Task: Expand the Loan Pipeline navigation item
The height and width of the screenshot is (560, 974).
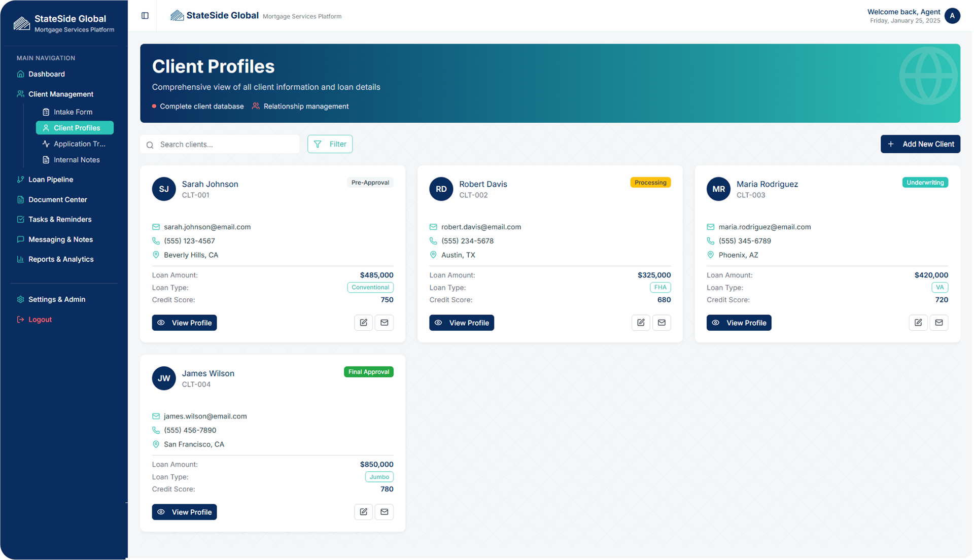Action: click(x=51, y=180)
